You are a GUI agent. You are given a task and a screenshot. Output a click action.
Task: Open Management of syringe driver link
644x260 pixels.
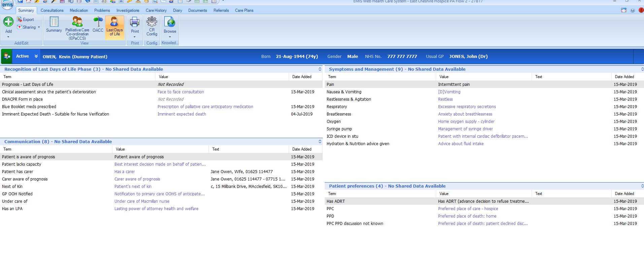tap(465, 129)
